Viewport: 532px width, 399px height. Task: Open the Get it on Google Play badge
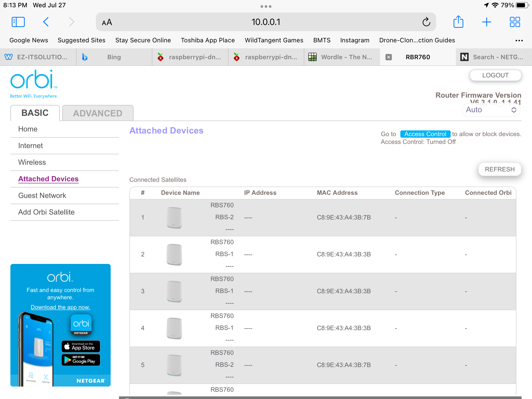(x=81, y=360)
